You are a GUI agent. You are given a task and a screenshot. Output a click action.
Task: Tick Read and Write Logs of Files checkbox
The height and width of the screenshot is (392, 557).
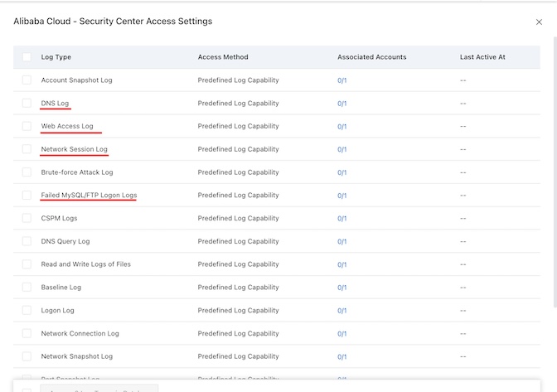(27, 264)
